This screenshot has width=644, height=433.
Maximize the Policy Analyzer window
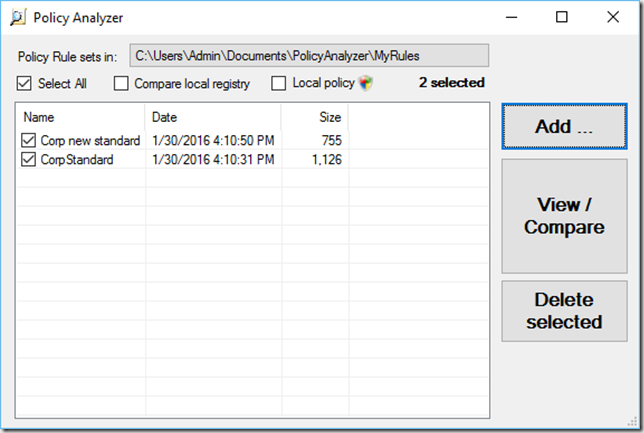coord(561,17)
